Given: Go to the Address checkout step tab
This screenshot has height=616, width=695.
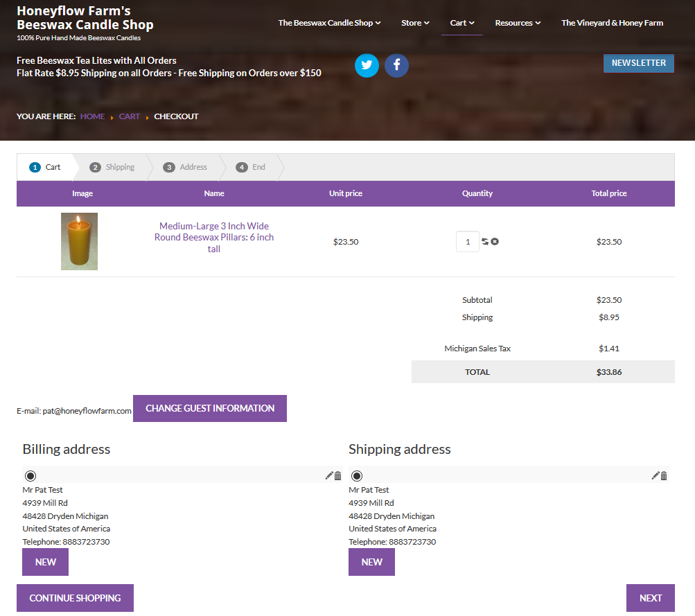Looking at the screenshot, I should tap(185, 167).
